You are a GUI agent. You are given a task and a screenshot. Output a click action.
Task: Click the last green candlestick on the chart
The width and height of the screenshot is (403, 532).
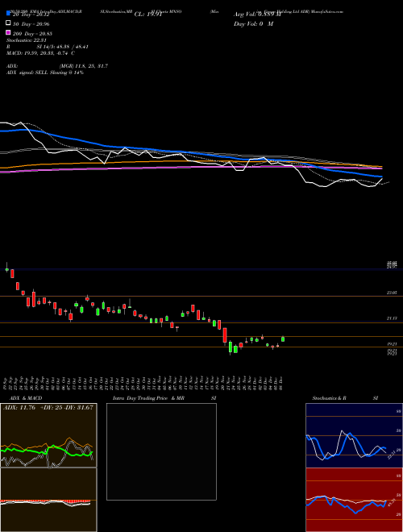(283, 339)
